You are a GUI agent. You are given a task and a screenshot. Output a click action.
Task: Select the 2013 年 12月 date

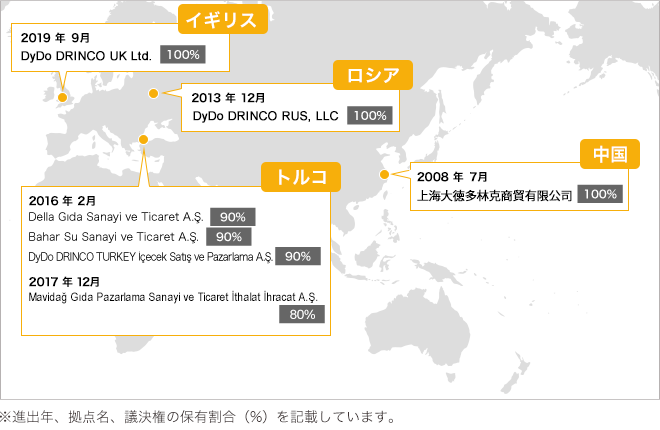228,98
